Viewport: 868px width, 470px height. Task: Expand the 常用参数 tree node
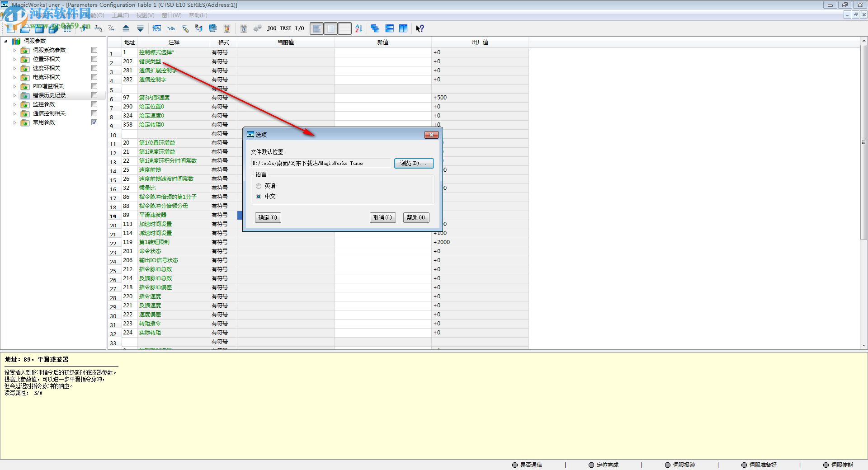(14, 122)
